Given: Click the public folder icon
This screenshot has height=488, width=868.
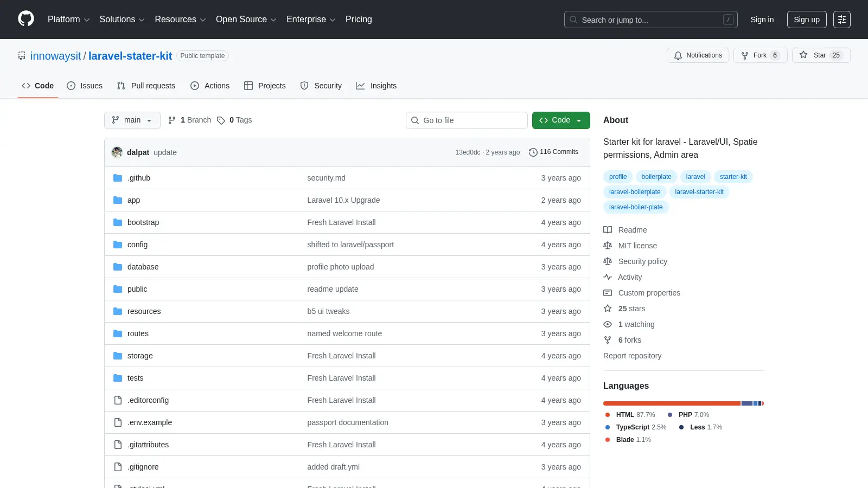Looking at the screenshot, I should [118, 289].
